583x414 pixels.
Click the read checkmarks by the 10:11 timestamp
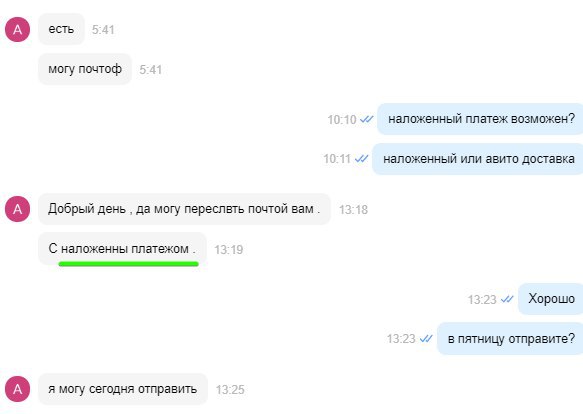(x=361, y=159)
